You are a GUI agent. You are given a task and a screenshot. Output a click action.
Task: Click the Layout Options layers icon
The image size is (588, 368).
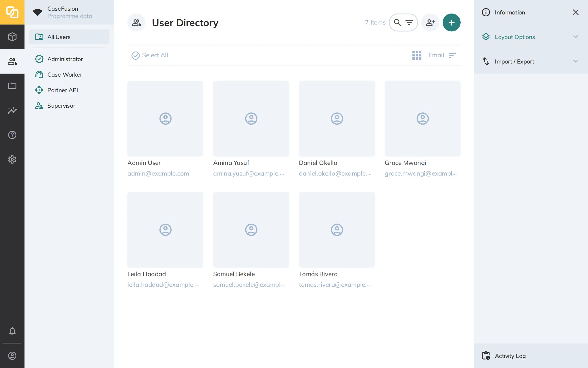point(486,37)
